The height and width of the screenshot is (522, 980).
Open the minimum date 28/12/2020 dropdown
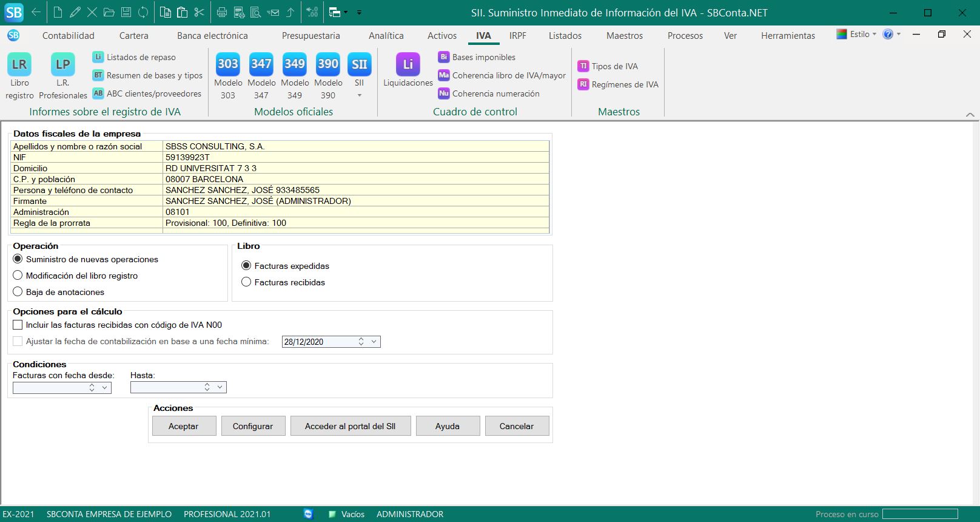pyautogui.click(x=374, y=342)
